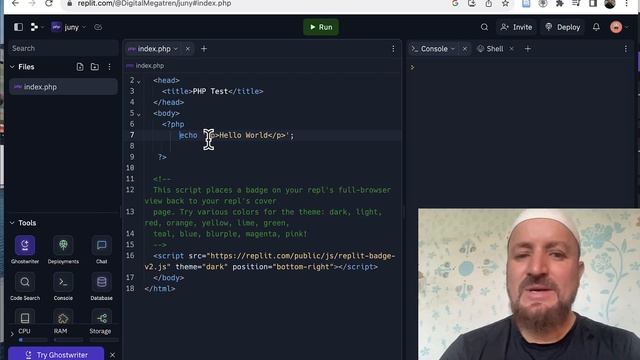This screenshot has width=640, height=360.
Task: Collapse the Files section
Action: click(x=12, y=67)
